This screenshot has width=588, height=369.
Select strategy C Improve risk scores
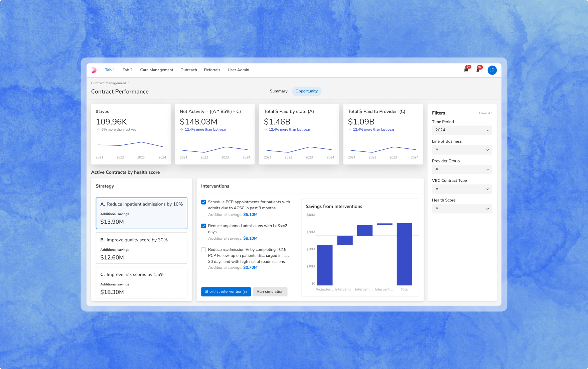tap(142, 282)
